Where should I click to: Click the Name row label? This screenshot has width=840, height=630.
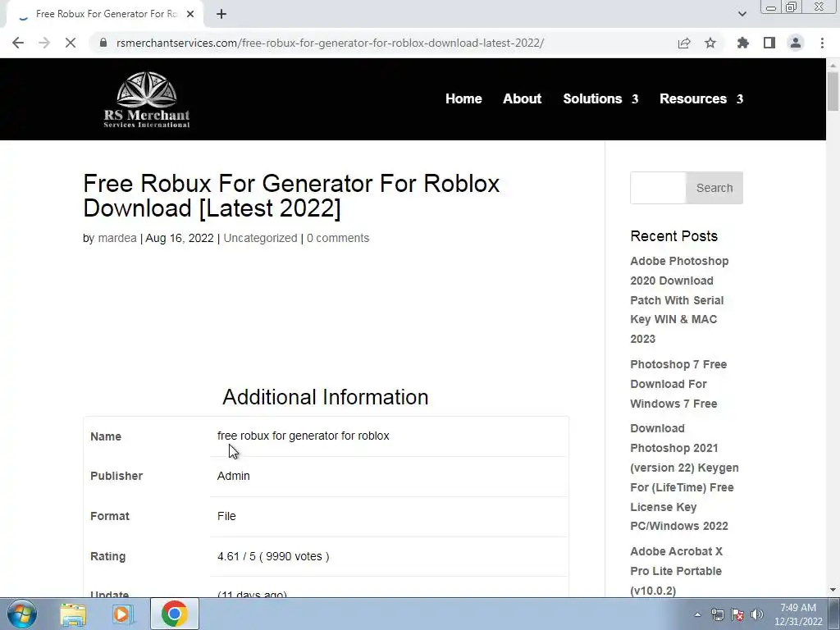[x=106, y=436]
